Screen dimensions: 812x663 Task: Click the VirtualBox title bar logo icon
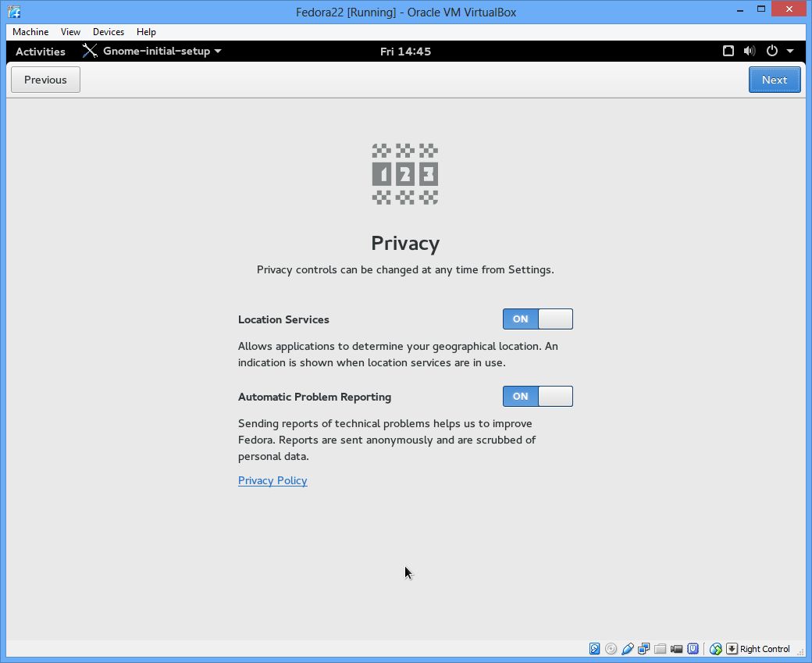pyautogui.click(x=14, y=12)
